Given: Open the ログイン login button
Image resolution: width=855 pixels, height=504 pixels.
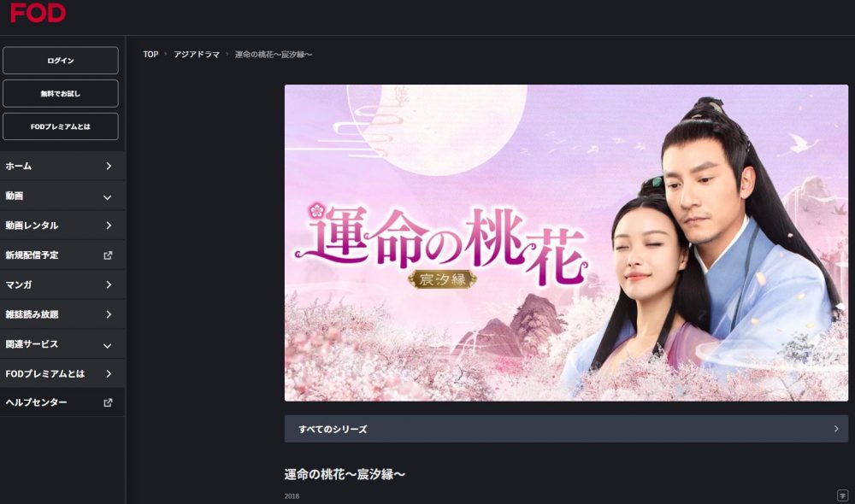Looking at the screenshot, I should (61, 60).
